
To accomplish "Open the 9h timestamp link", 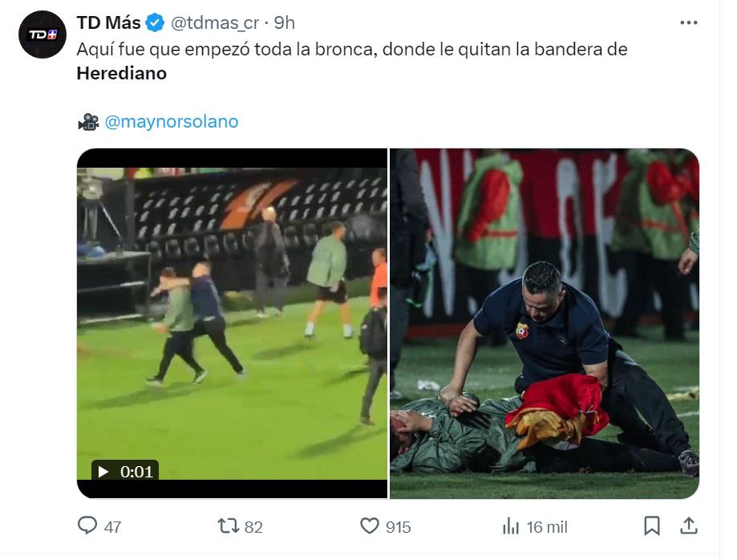I will (x=285, y=22).
